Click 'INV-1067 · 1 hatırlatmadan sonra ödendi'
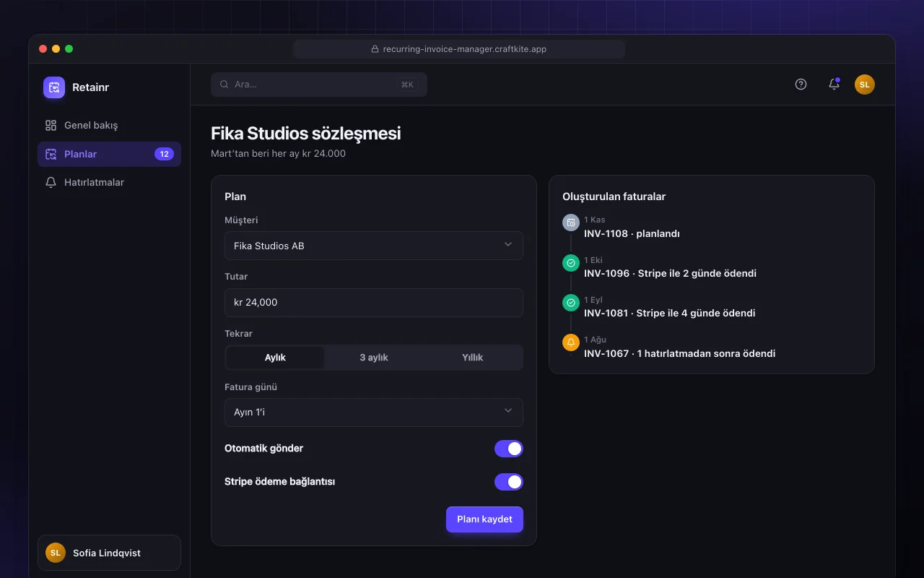 coord(680,353)
